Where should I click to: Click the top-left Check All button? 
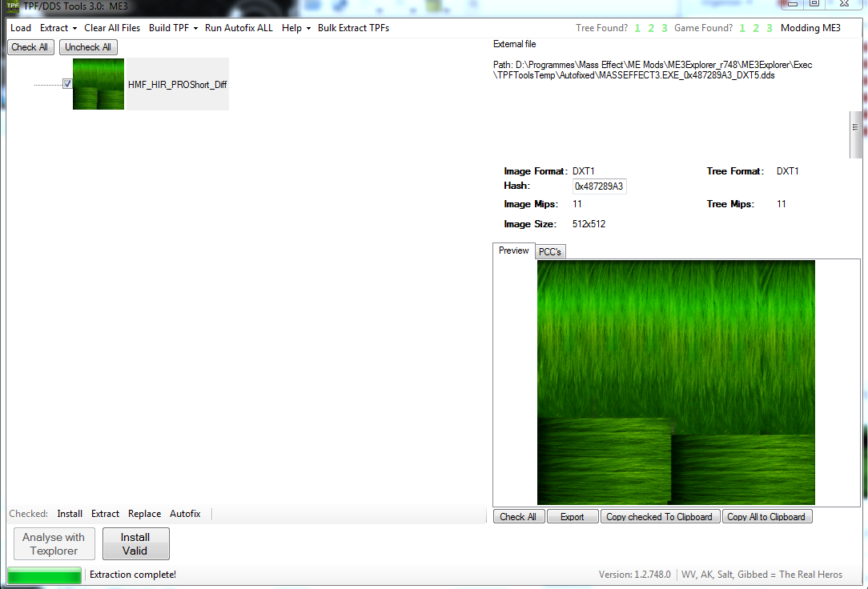pos(30,47)
